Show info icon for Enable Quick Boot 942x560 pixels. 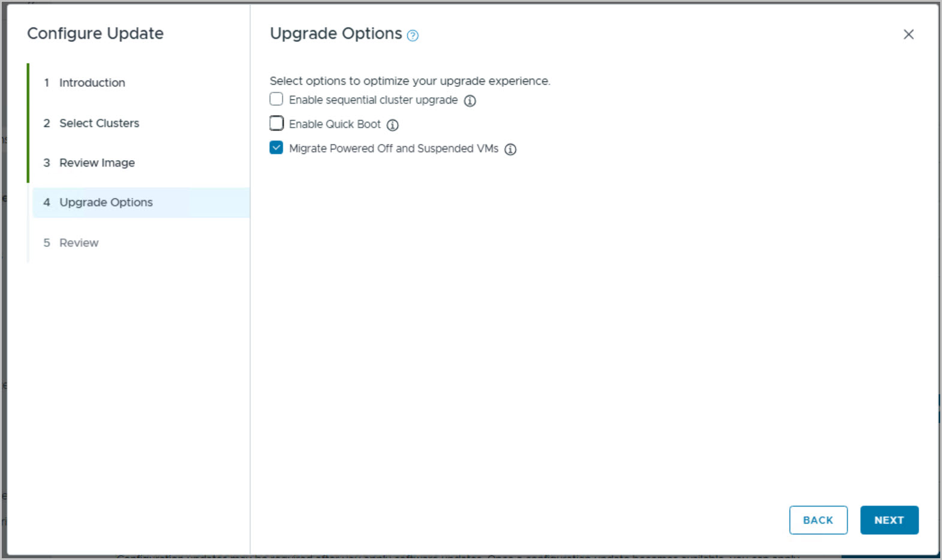click(393, 125)
